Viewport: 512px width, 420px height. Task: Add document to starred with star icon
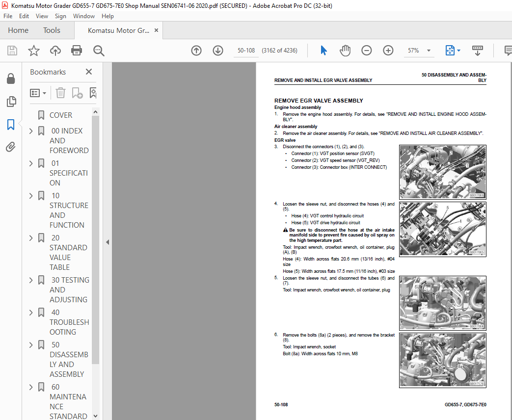coord(34,51)
